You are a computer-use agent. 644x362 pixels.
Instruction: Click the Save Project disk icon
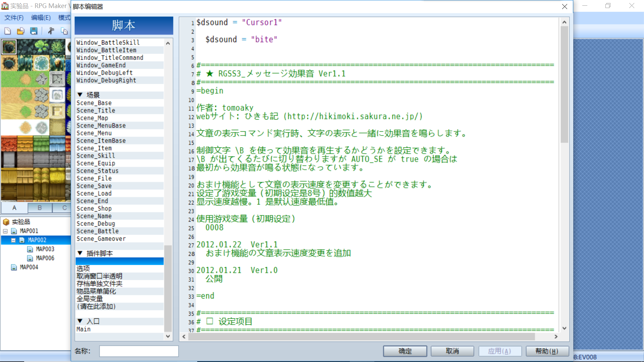point(34,31)
